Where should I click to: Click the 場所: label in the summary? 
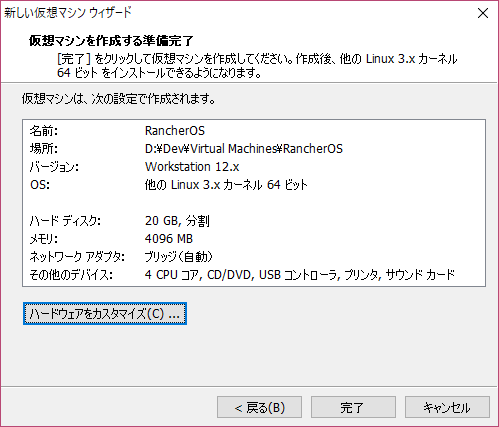(44, 149)
